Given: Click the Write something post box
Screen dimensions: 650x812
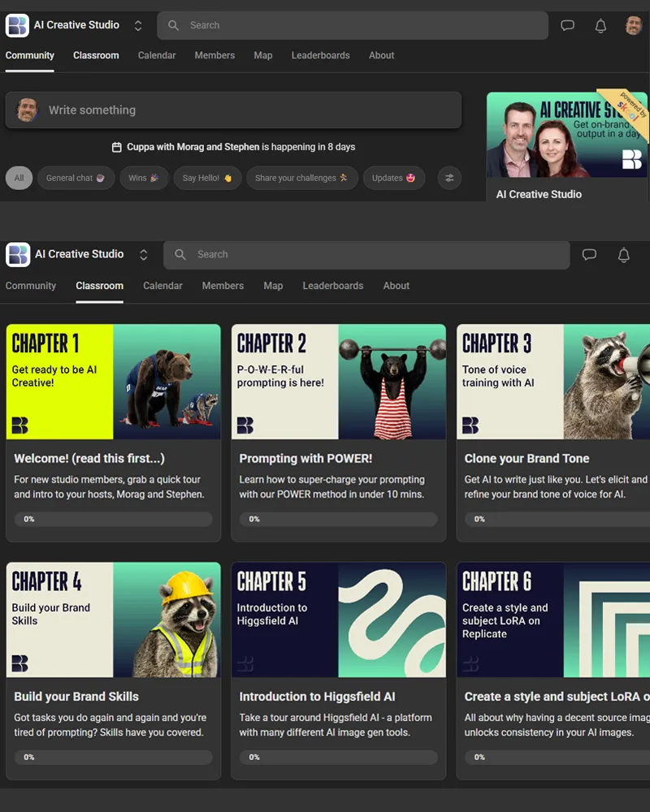Looking at the screenshot, I should point(233,110).
